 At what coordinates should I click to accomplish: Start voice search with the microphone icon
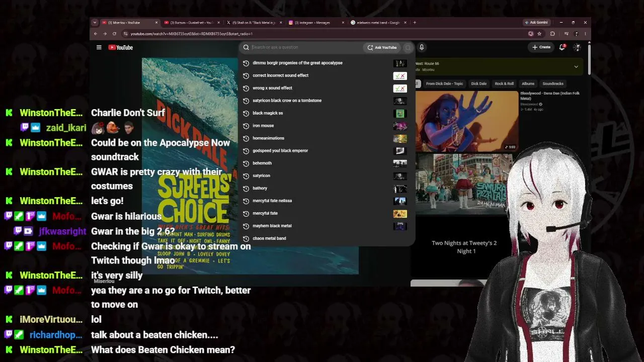coord(422,47)
